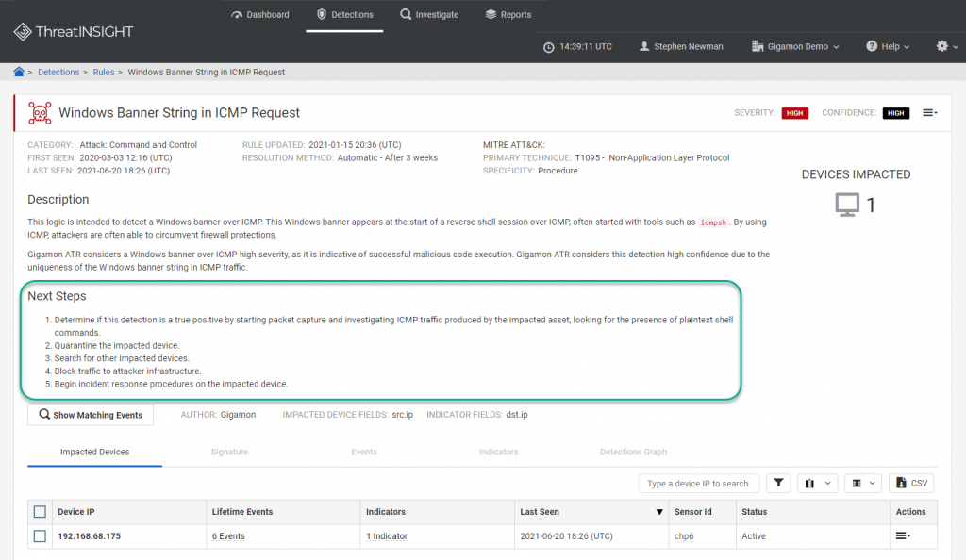Open the table density dropdown
Viewport: 966px width, 560px height.
[863, 483]
